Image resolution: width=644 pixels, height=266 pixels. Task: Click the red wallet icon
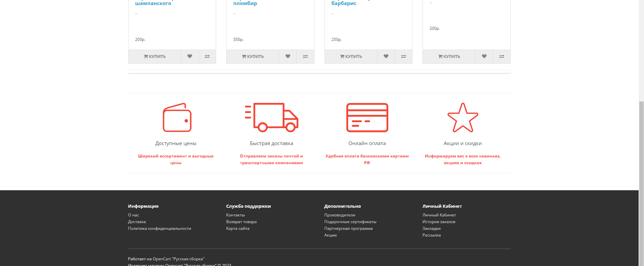click(x=177, y=118)
